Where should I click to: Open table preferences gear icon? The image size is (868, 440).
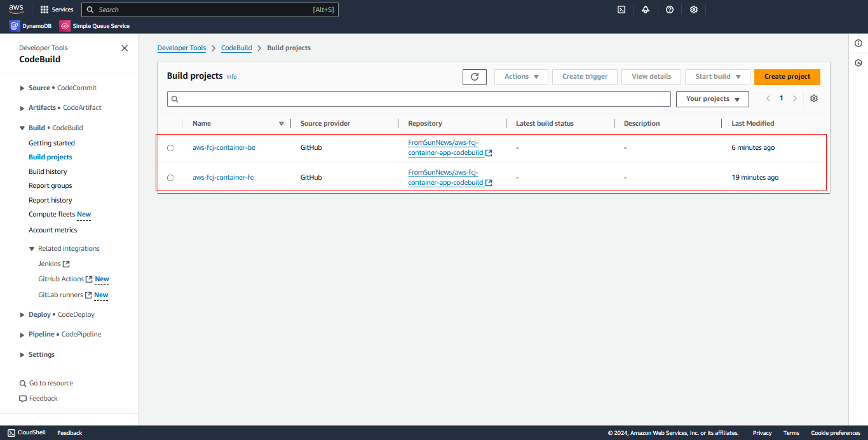[x=814, y=98]
